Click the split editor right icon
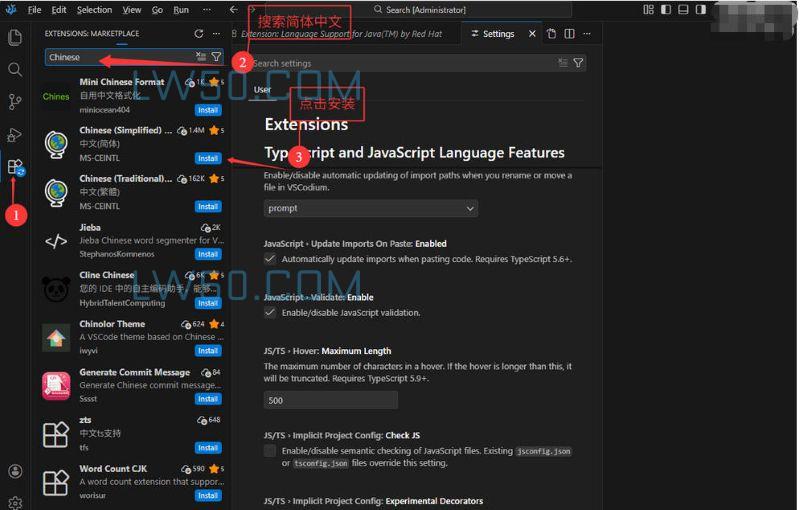This screenshot has height=510, width=800. pyautogui.click(x=569, y=34)
